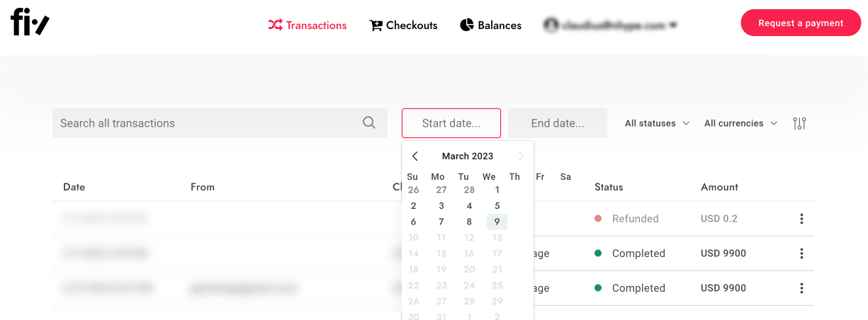Screen dimensions: 868x320
Task: Go to next month in calendar
Action: (521, 156)
